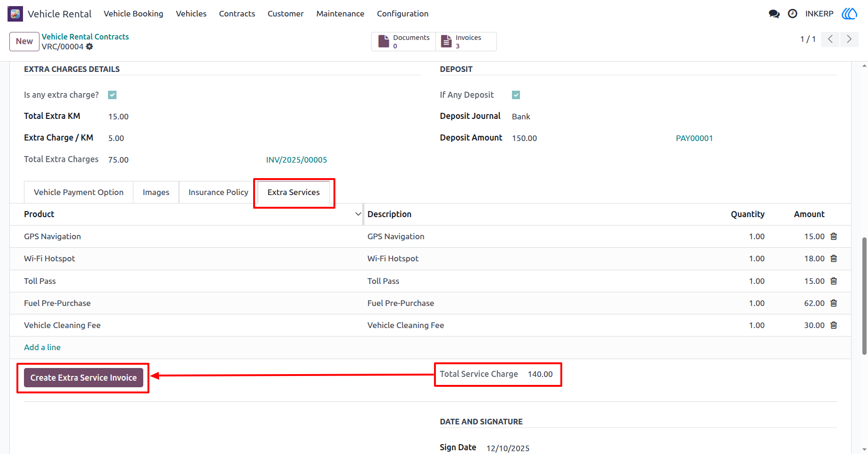Image resolution: width=868 pixels, height=454 pixels.
Task: Open the gear menu beside VRC/00004
Action: [x=89, y=47]
